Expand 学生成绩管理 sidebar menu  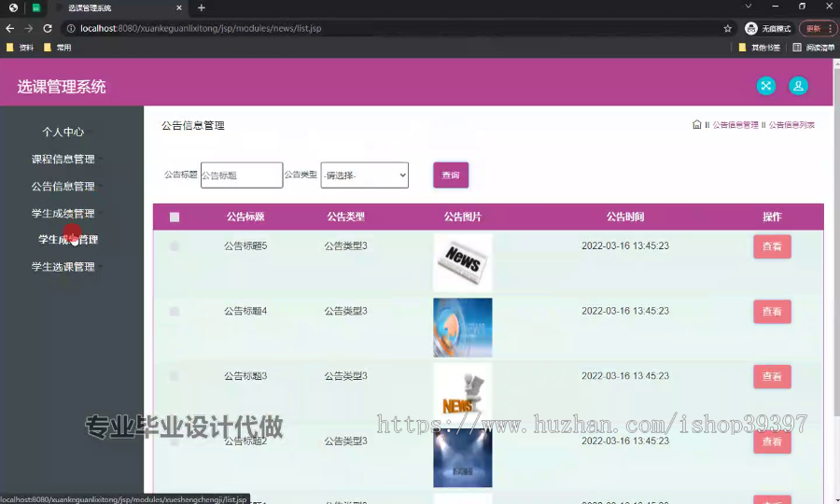click(x=63, y=213)
